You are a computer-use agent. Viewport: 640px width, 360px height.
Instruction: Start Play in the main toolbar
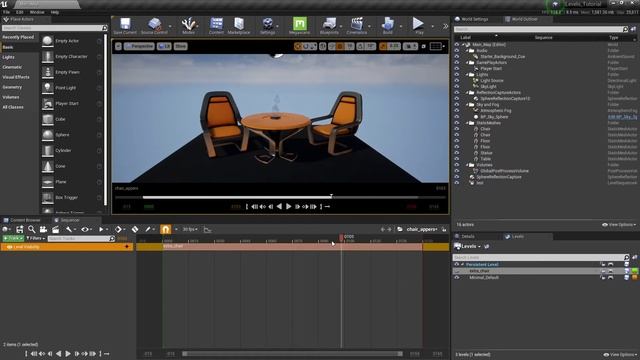click(x=418, y=23)
